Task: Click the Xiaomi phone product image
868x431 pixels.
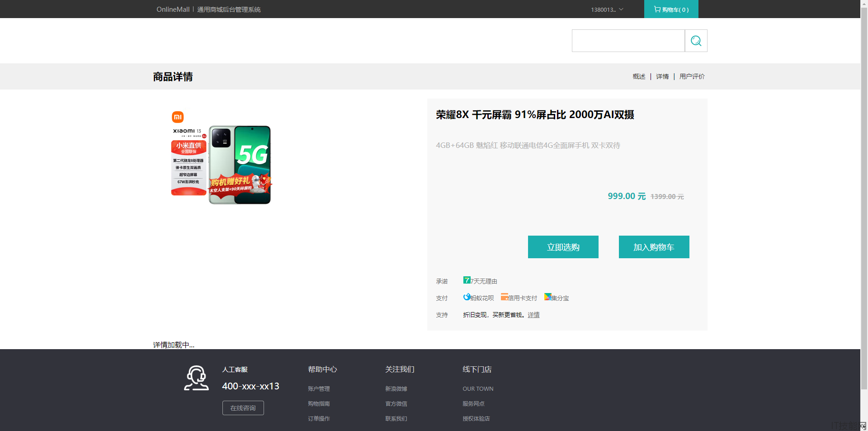Action: [x=221, y=157]
